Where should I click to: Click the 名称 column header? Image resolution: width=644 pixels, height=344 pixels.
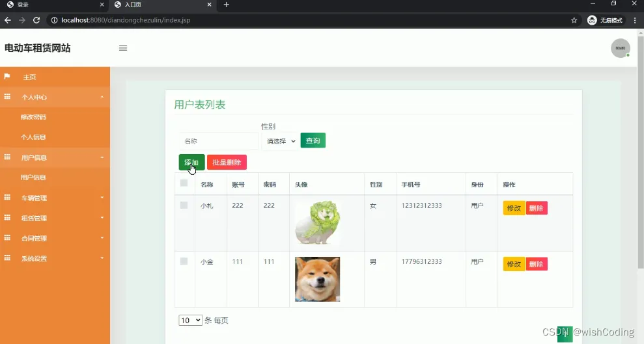(206, 185)
